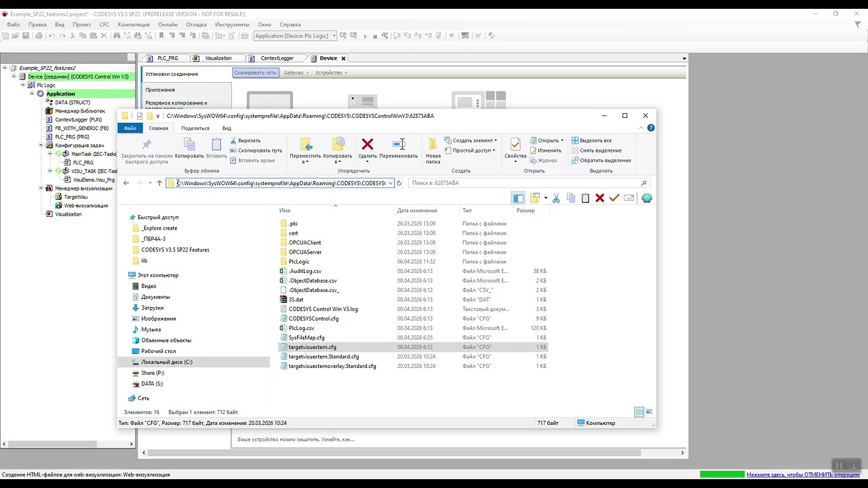The image size is (868, 488).
Task: Switch to details view in Explorer status bar
Action: [x=639, y=412]
